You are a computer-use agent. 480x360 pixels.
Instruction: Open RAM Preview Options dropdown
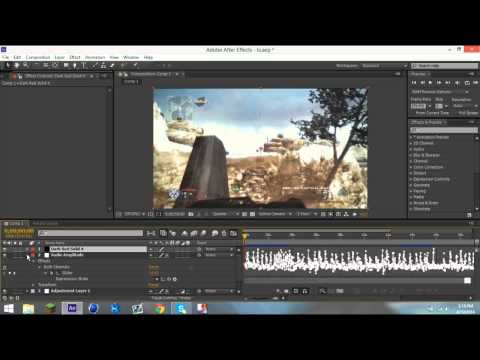coord(440,92)
